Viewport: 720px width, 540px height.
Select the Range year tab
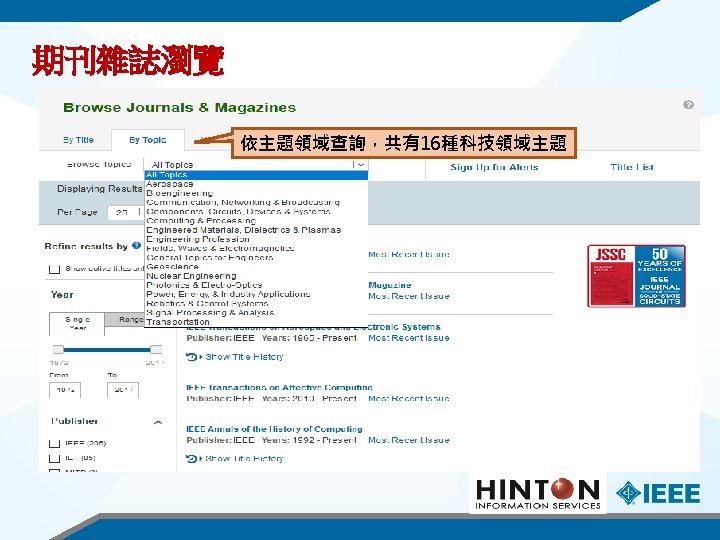click(x=125, y=320)
